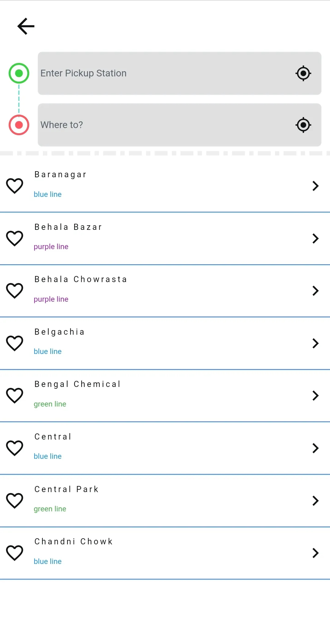
Task: Choose Behala Bazar station name
Action: (x=68, y=227)
